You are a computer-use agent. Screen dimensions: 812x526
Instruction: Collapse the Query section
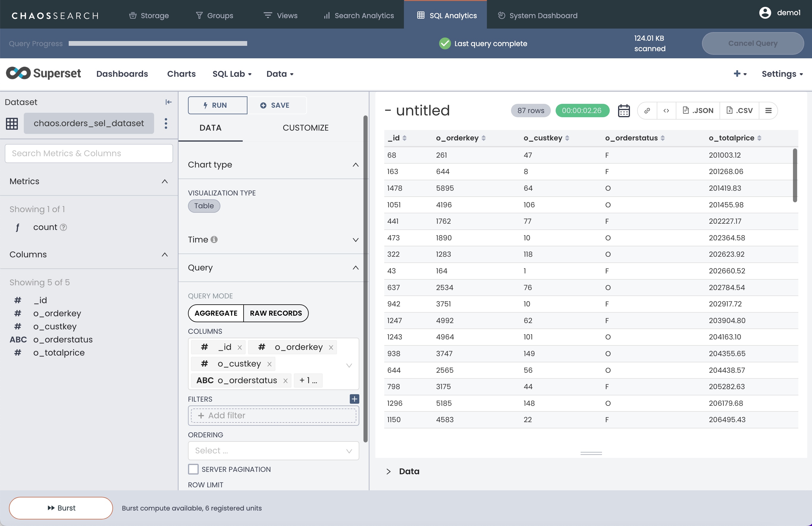(x=355, y=267)
